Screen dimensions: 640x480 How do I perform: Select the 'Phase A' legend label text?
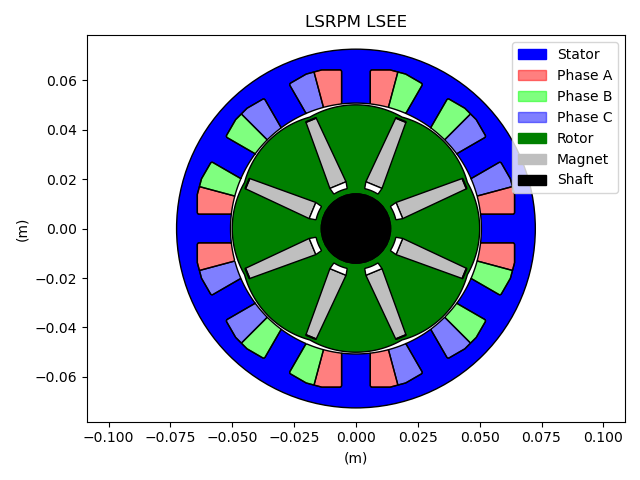[584, 75]
